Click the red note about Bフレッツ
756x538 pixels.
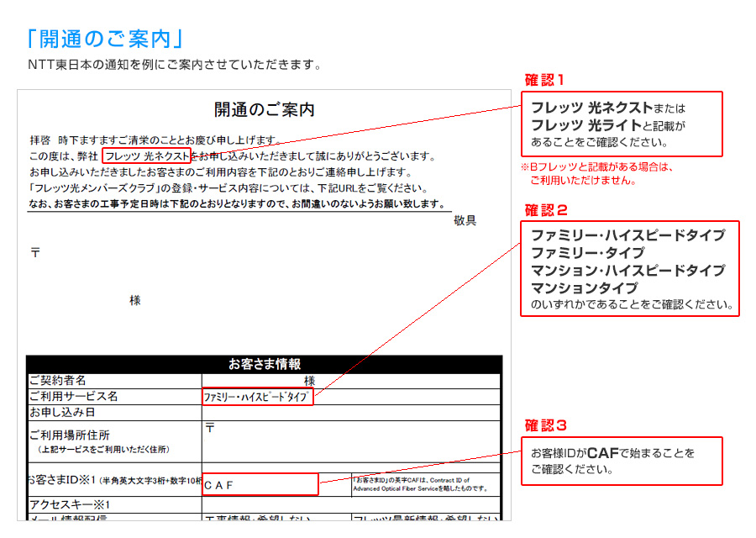[596, 174]
